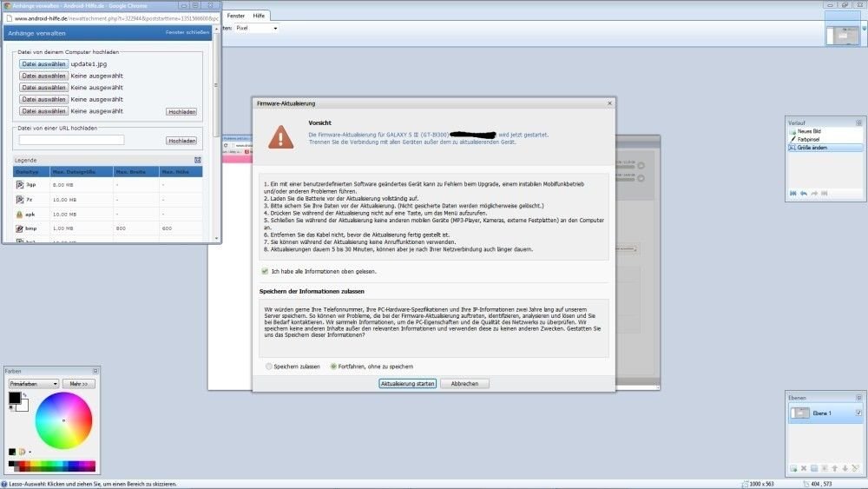Close the Verlauf history panel
Viewport: 868px width, 489px height.
[858, 122]
